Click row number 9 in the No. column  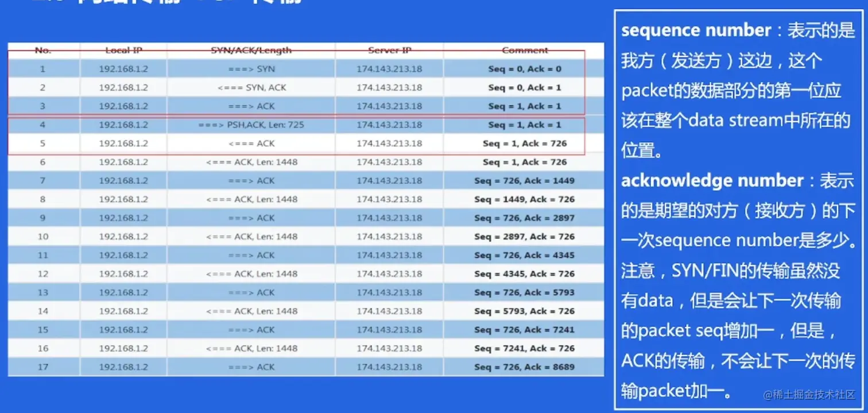coord(43,218)
